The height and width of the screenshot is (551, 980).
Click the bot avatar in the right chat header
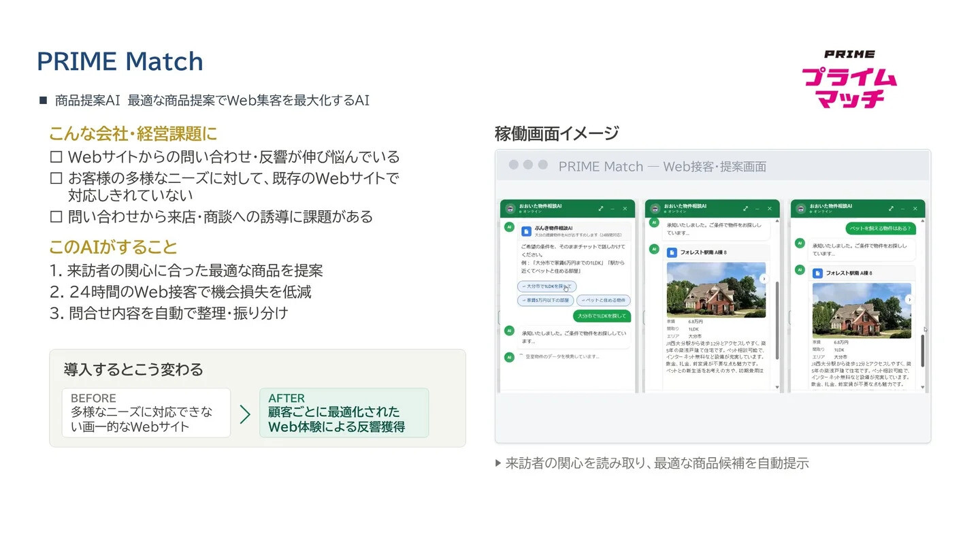coord(800,209)
